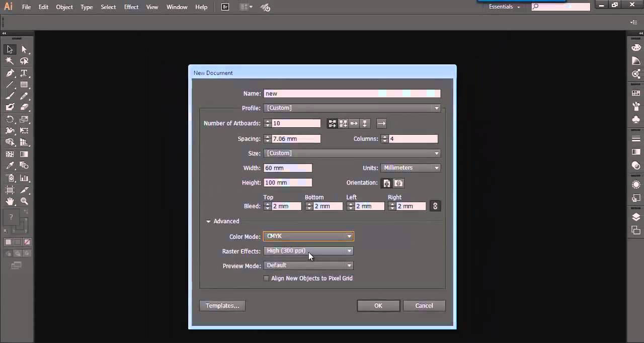This screenshot has width=644, height=343.
Task: Select the Rotate tool
Action: [10, 119]
